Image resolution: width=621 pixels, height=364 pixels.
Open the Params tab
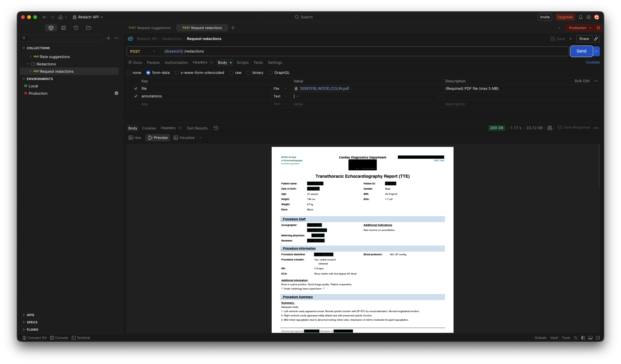tap(153, 63)
